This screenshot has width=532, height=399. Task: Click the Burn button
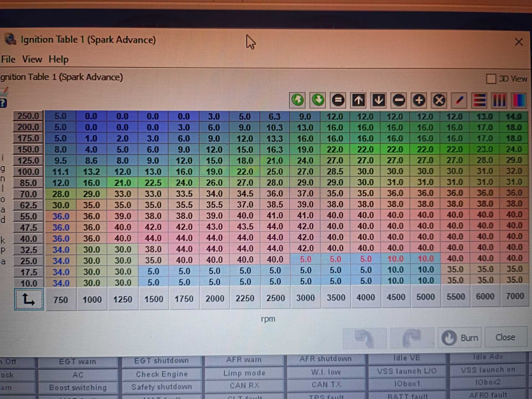click(x=460, y=338)
